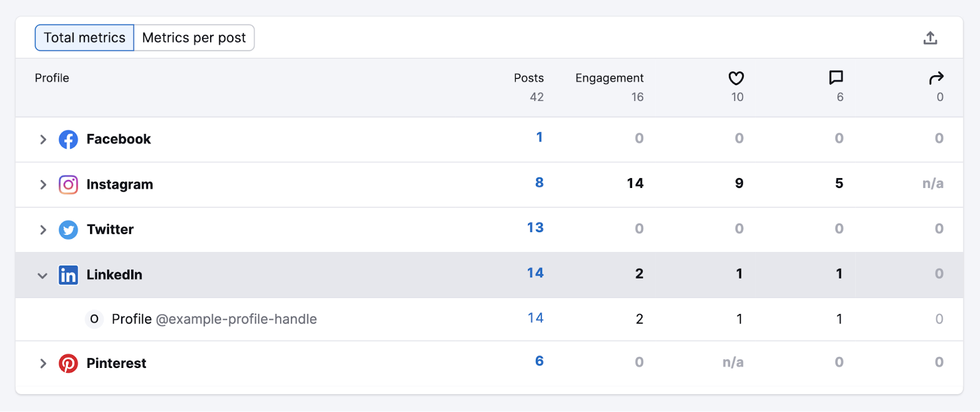
Task: Click the comments column icon
Action: click(x=835, y=78)
